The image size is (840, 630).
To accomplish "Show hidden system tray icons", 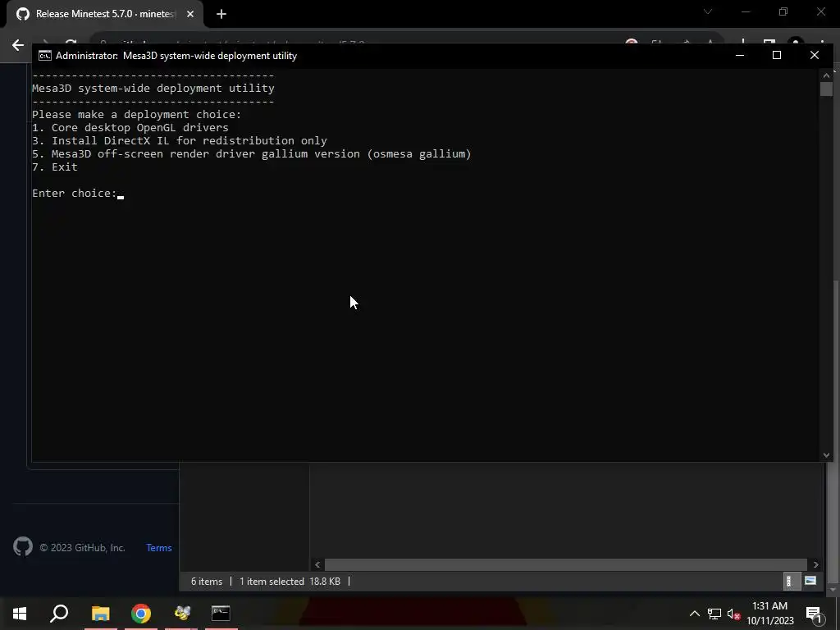I will (x=694, y=614).
